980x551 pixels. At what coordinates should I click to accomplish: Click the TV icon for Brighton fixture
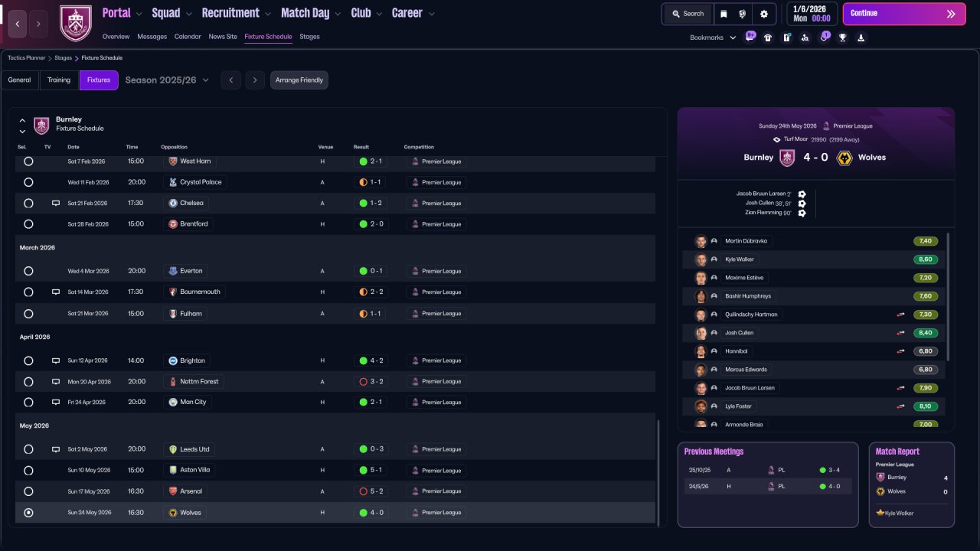pos(55,360)
